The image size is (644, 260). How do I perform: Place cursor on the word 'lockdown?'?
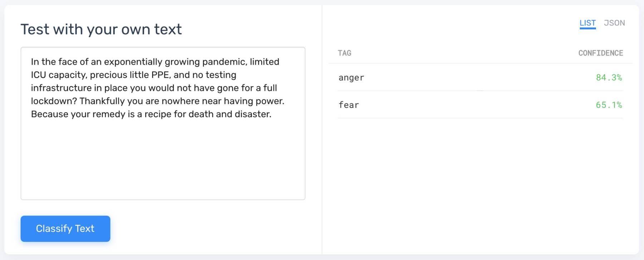(54, 101)
